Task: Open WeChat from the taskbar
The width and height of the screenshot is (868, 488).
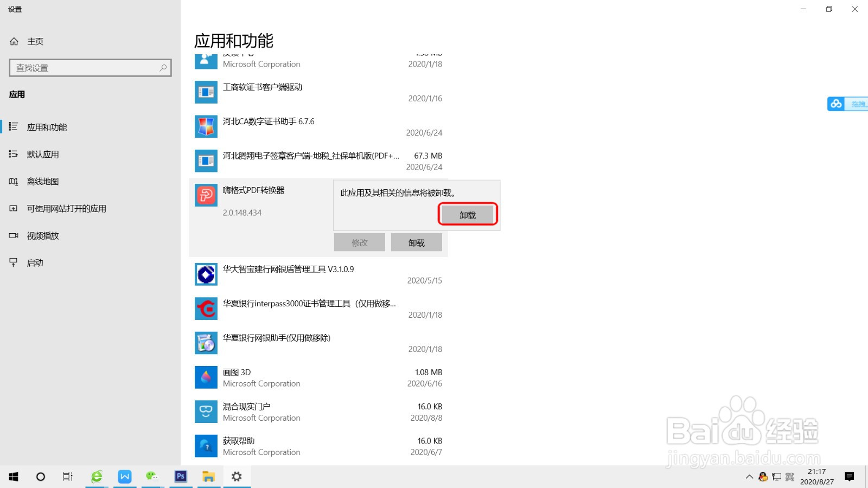Action: (x=152, y=477)
